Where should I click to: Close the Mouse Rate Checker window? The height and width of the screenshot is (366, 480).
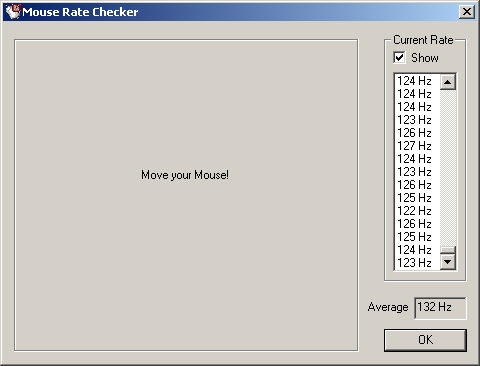coord(466,12)
